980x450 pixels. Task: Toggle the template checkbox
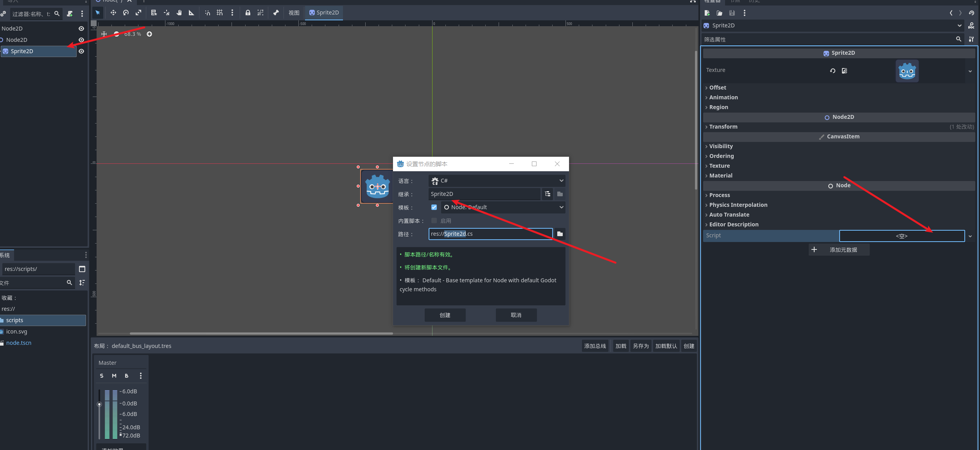(434, 207)
